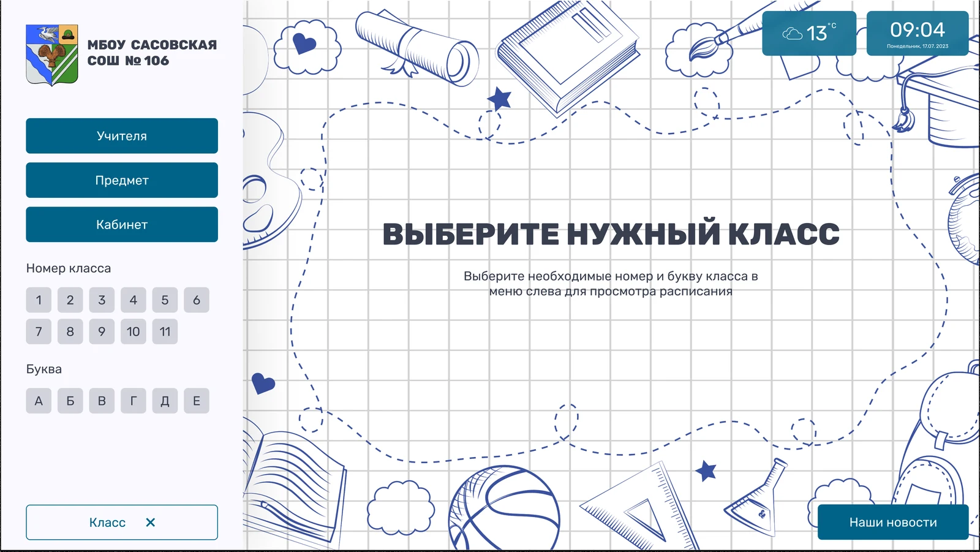Click the cloud weather icon
The image size is (980, 552).
click(x=793, y=34)
